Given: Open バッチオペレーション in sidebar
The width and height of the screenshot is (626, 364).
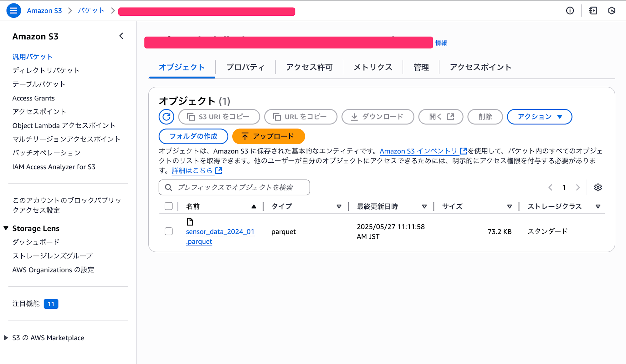Looking at the screenshot, I should [x=46, y=153].
